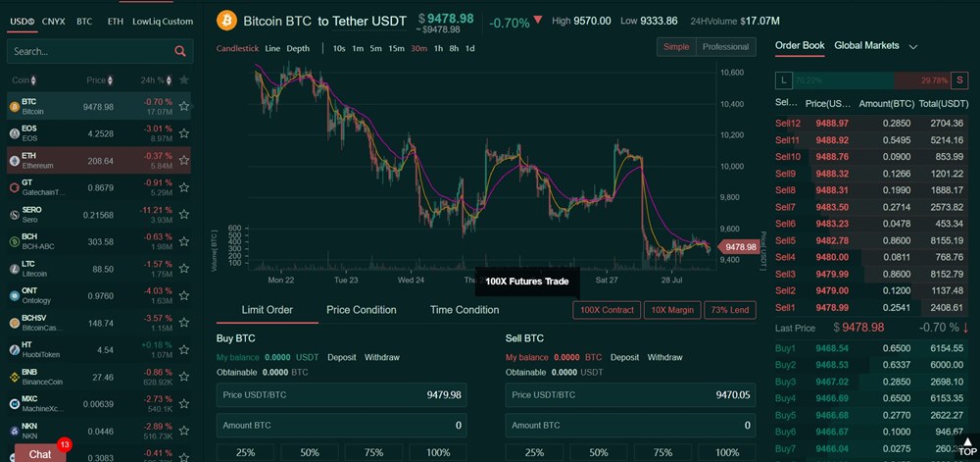This screenshot has height=462, width=980.
Task: Sort the coin list by Price column
Action: tap(98, 79)
